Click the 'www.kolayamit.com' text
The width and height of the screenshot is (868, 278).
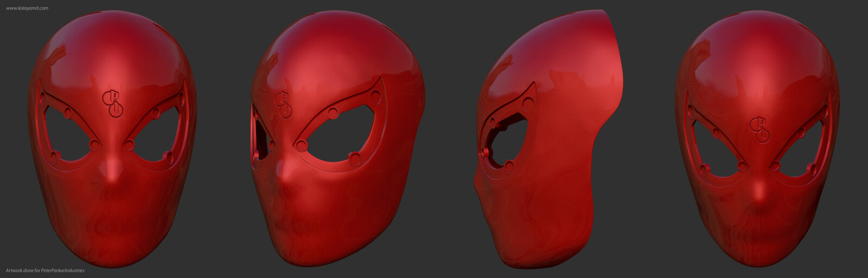pos(27,8)
